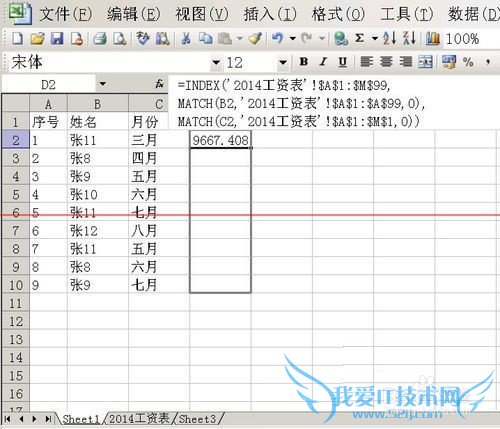Click the Copy icon

coord(206,39)
